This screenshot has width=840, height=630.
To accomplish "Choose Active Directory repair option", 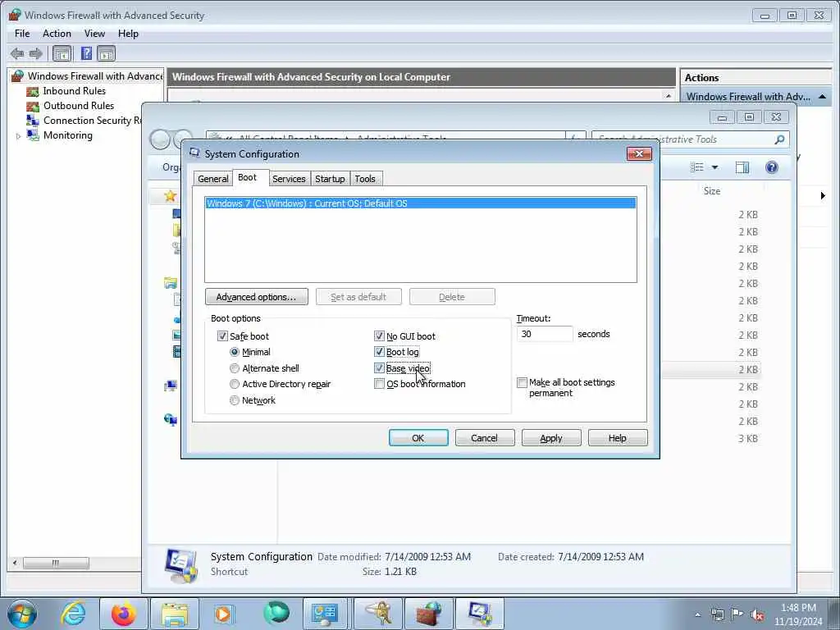I will pos(234,384).
